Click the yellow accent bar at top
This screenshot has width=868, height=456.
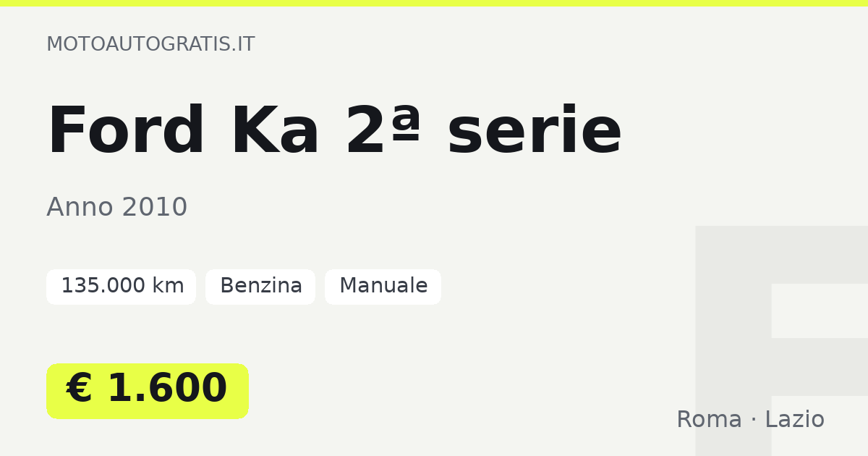pos(434,3)
